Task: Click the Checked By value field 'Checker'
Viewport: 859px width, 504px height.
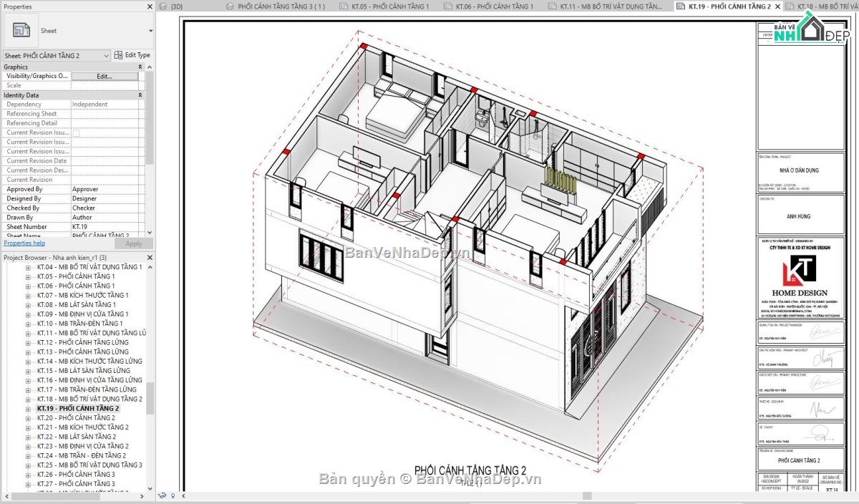Action: [x=105, y=208]
